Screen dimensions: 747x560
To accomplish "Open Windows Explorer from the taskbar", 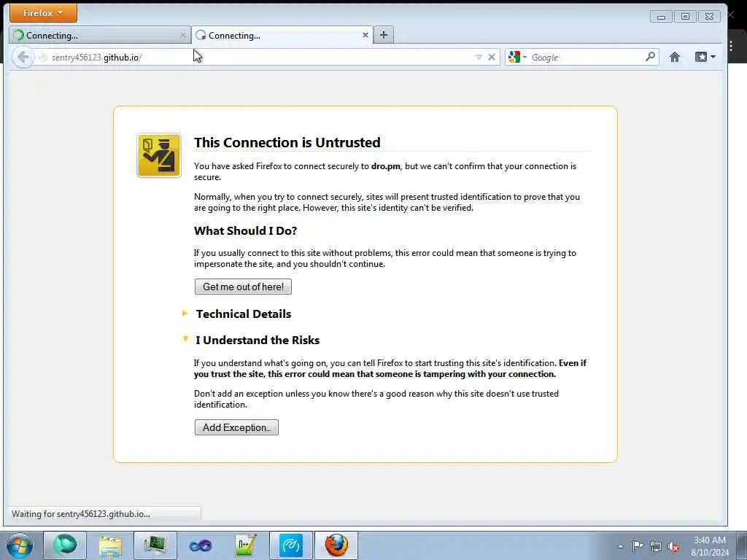I will [111, 545].
